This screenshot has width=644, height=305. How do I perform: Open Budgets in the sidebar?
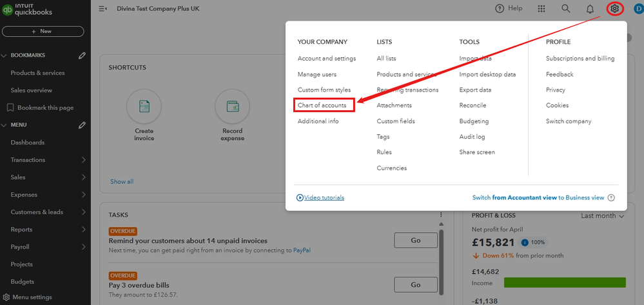[x=22, y=282]
